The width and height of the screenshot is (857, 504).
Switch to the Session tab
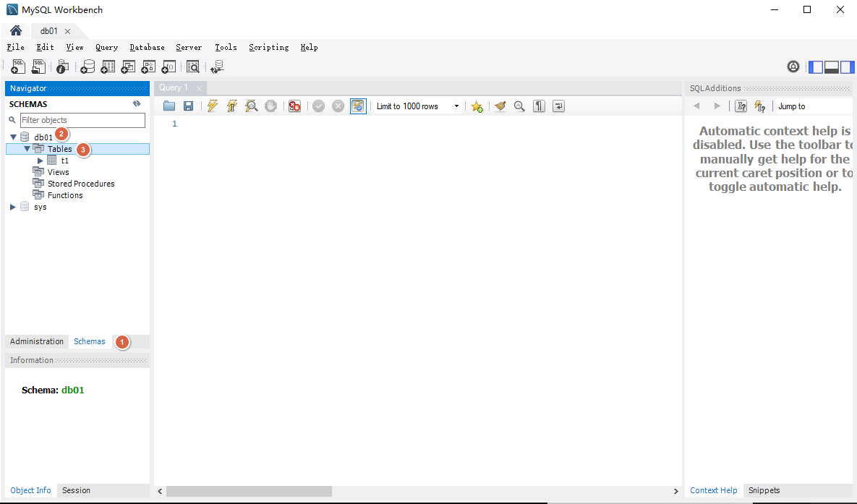76,490
